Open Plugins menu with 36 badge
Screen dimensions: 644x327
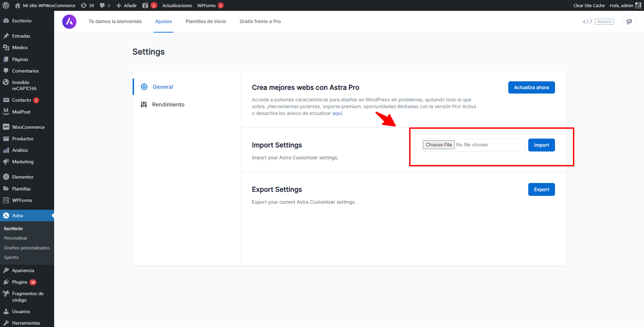[x=27, y=282]
